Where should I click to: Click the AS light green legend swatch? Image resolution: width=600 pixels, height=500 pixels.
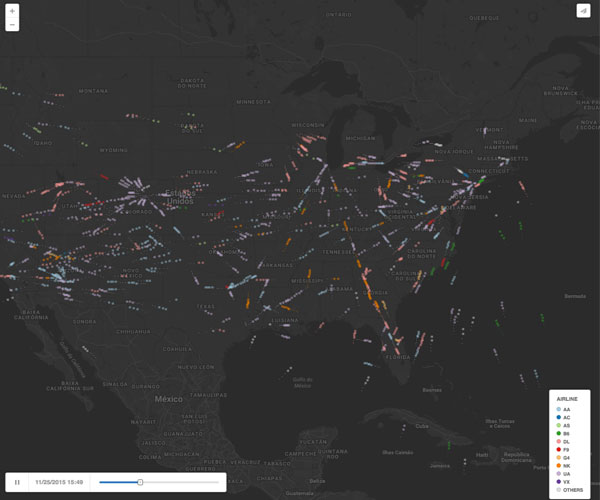coord(559,425)
